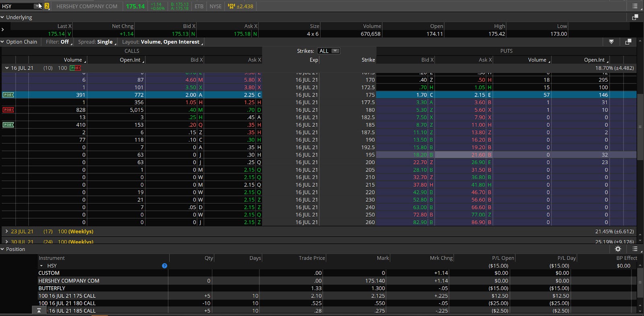The image size is (644, 316).
Task: Collapse the Underlying section
Action: coord(2,17)
